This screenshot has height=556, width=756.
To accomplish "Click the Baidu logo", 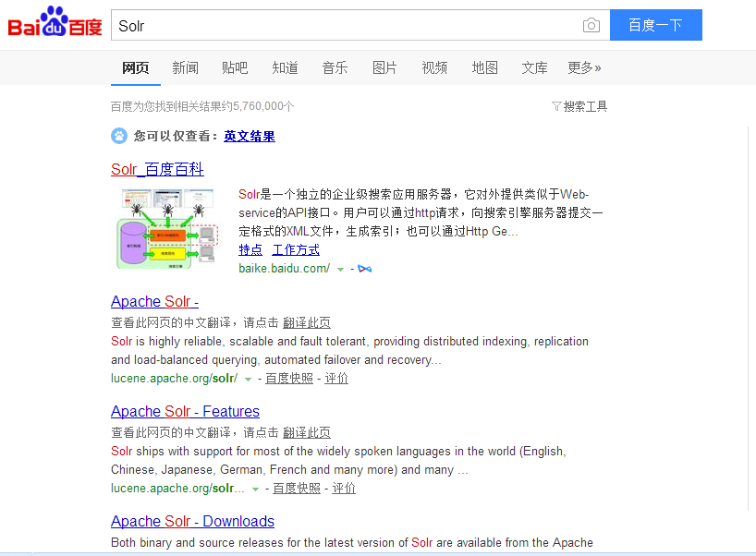I will point(55,22).
